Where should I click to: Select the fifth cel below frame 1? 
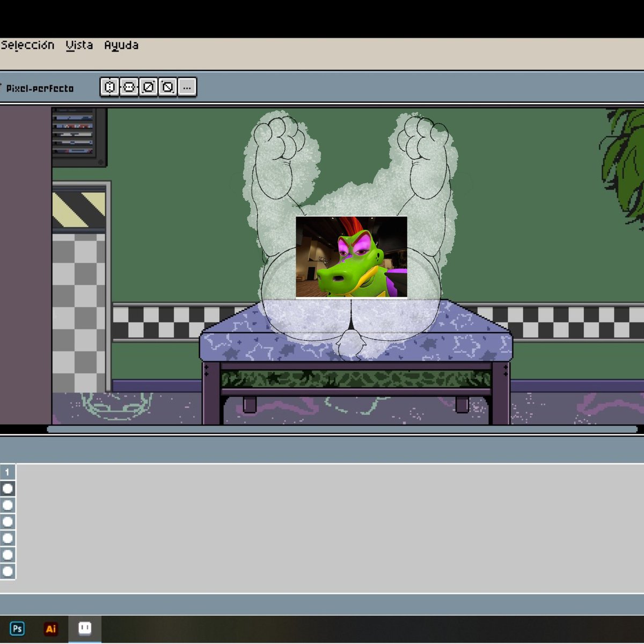8,555
